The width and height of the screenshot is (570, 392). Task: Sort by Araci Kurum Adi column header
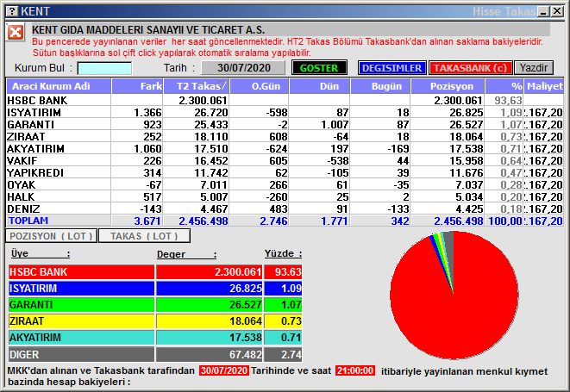click(59, 86)
